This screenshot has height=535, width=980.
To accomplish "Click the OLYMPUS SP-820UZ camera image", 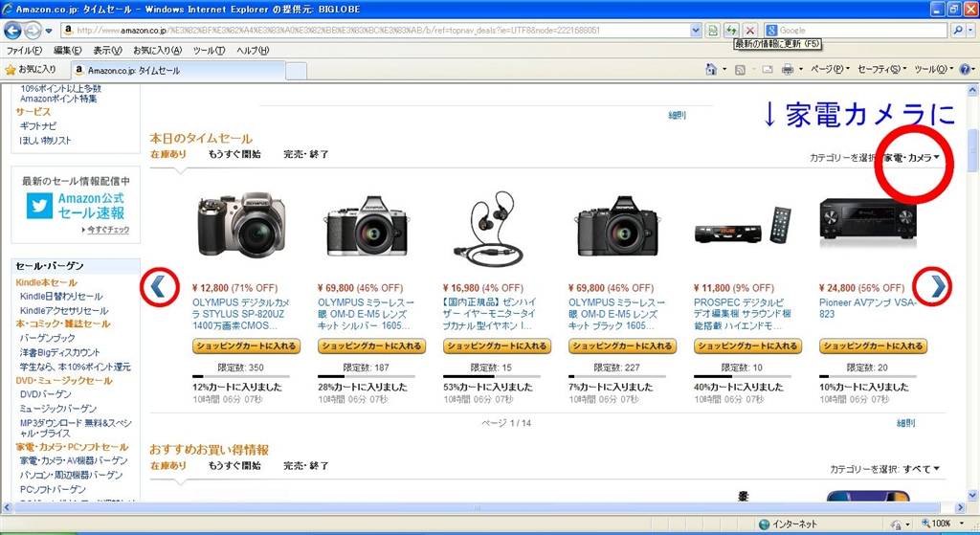I will pos(242,225).
